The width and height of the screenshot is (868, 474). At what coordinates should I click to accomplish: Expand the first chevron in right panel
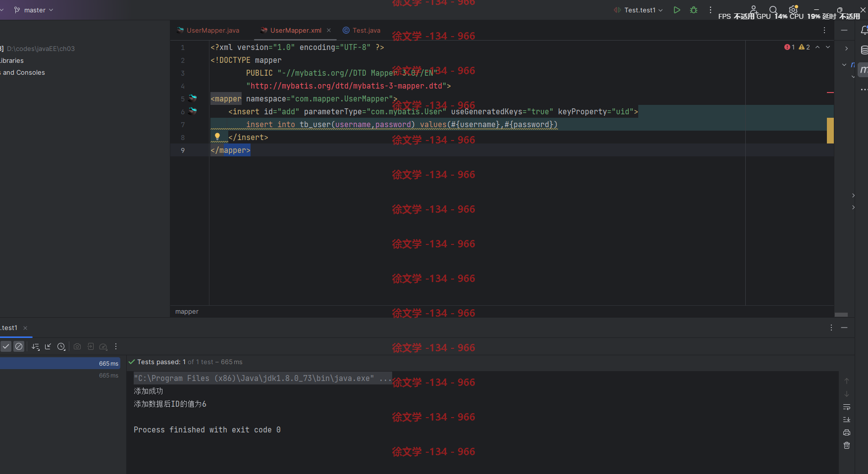point(846,48)
